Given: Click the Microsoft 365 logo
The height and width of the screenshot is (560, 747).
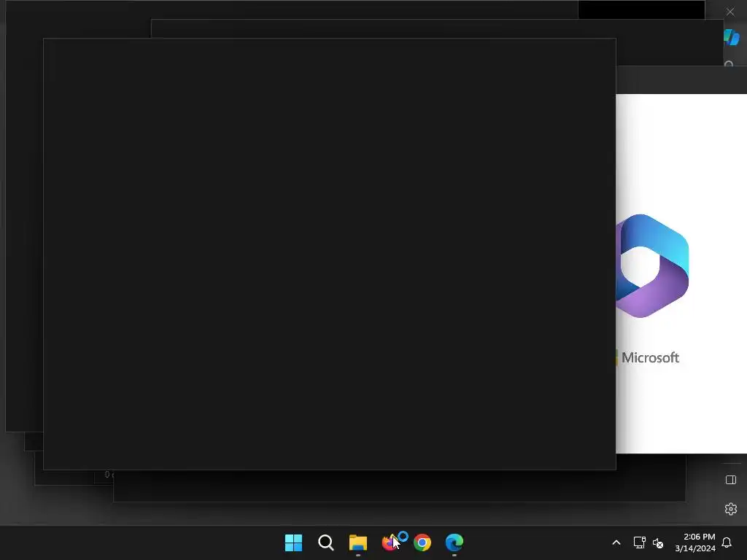Looking at the screenshot, I should (652, 265).
